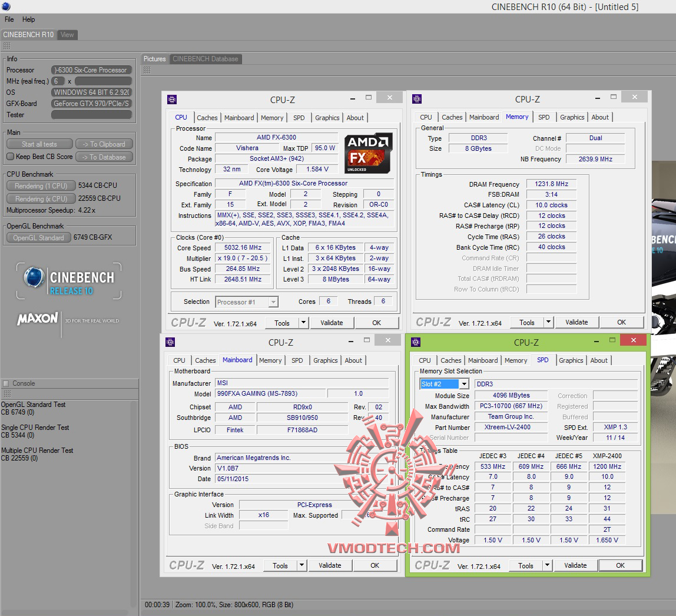Image resolution: width=676 pixels, height=616 pixels.
Task: Click the Core Speed value 5032.16 MHz
Action: tap(243, 248)
